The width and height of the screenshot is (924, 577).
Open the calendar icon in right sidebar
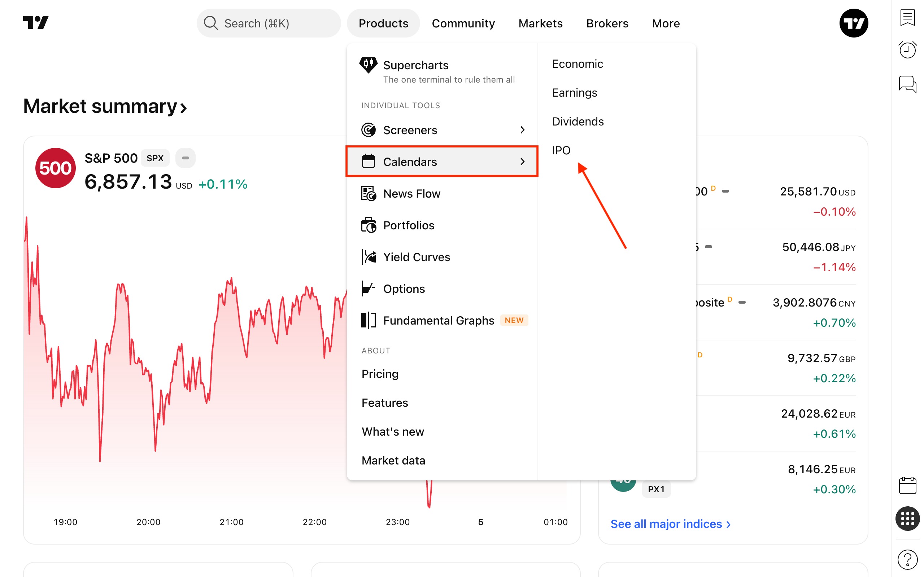(x=907, y=485)
